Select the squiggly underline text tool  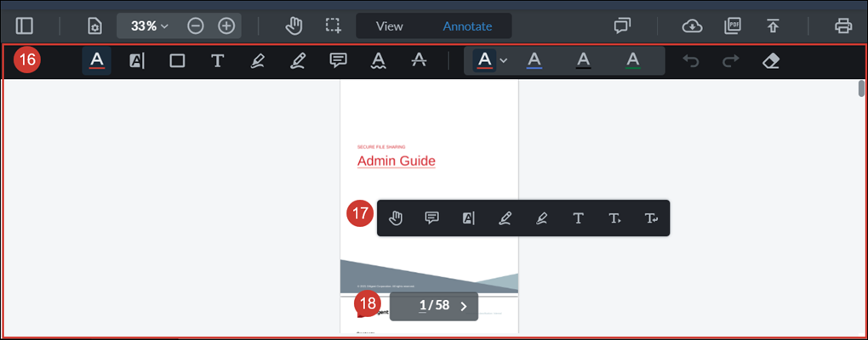pos(380,60)
